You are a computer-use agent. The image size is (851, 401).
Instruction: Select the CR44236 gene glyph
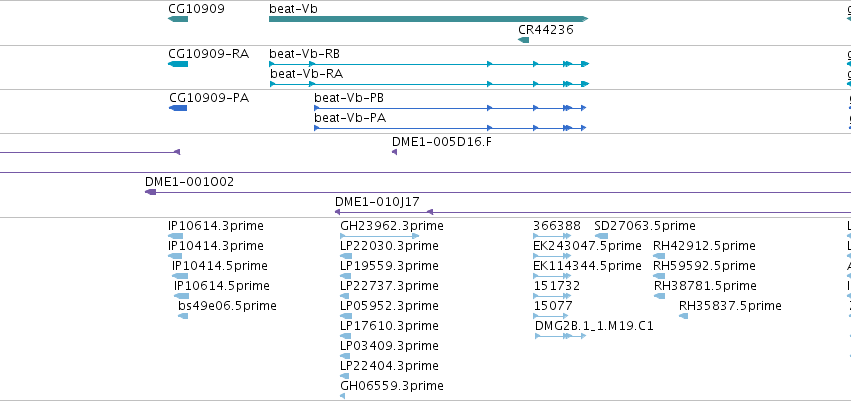coord(524,40)
